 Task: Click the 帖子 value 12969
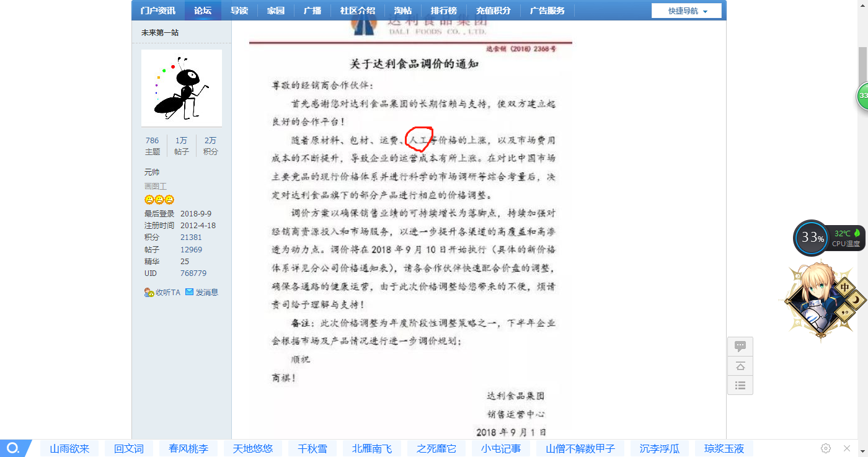click(191, 250)
